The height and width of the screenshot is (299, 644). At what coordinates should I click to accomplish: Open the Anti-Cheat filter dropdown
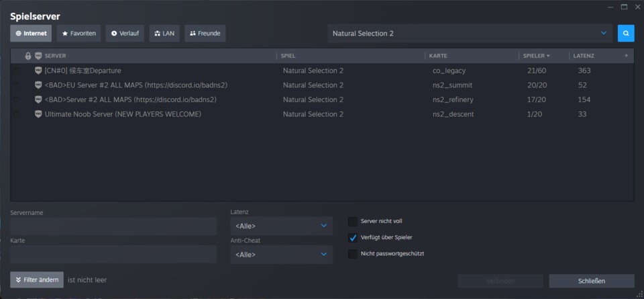click(x=281, y=255)
